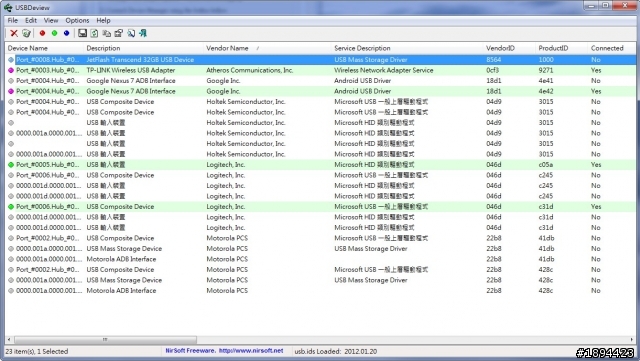
Task: Open the File menu
Action: click(13, 20)
